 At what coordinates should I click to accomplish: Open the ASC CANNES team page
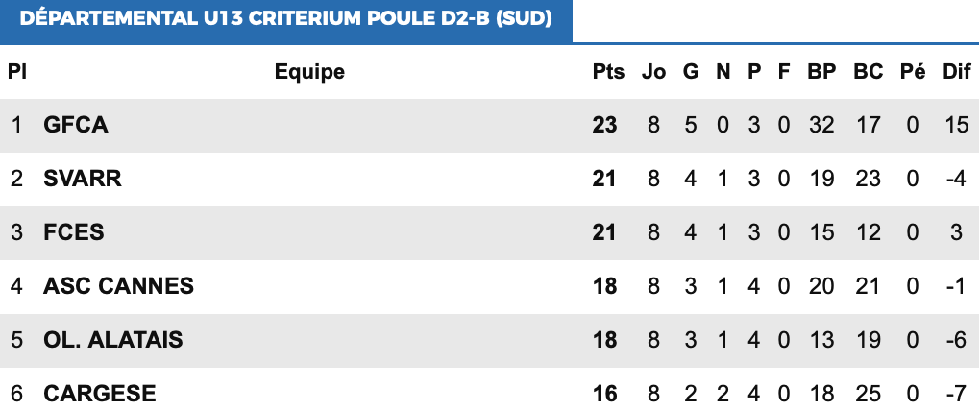pyautogui.click(x=118, y=286)
